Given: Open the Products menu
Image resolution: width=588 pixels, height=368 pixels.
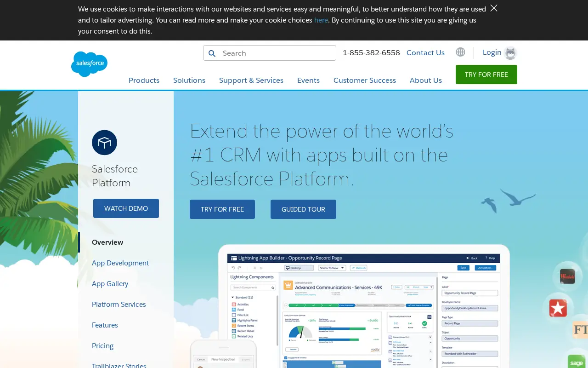Looking at the screenshot, I should (144, 80).
